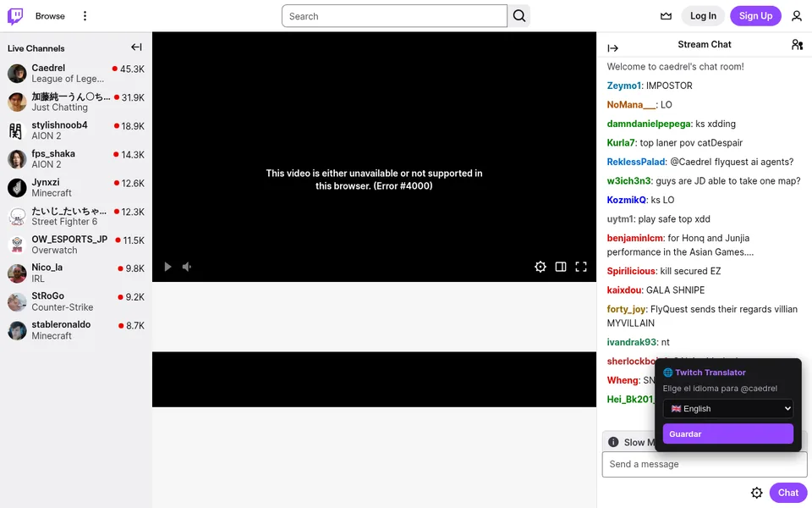Open the chat community users list
Image resolution: width=812 pixels, height=508 pixels.
[x=797, y=45]
